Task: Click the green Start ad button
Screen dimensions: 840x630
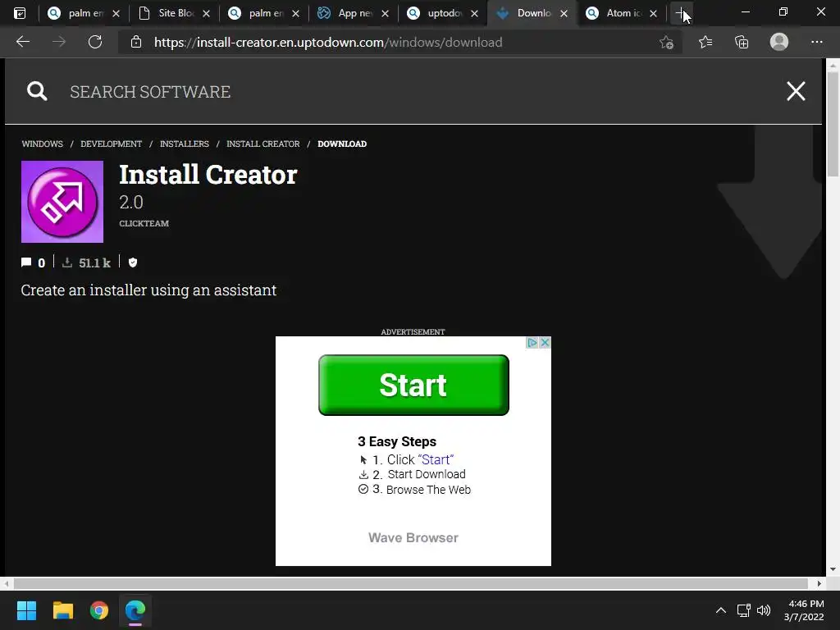Action: click(413, 385)
